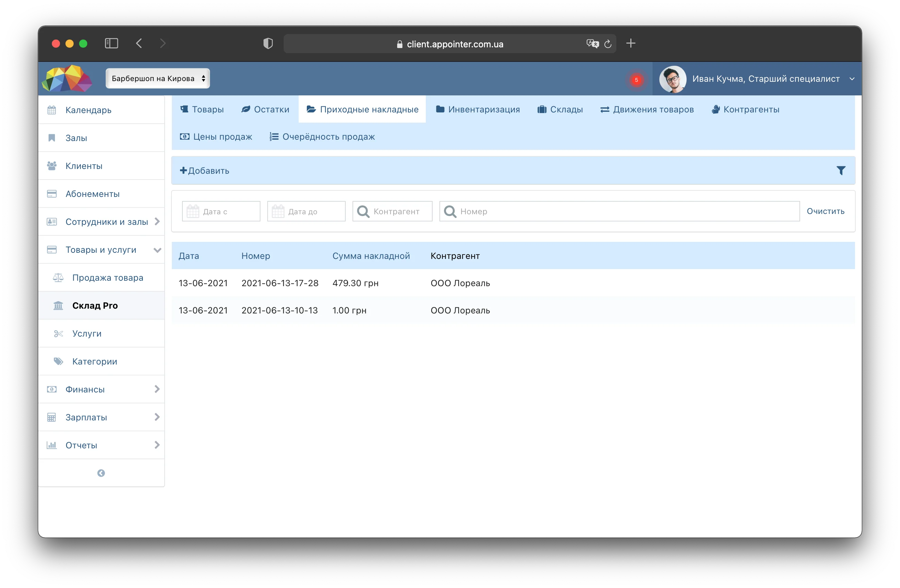Click the Категории tags icon
Screen dimensions: 900x588
coord(58,361)
